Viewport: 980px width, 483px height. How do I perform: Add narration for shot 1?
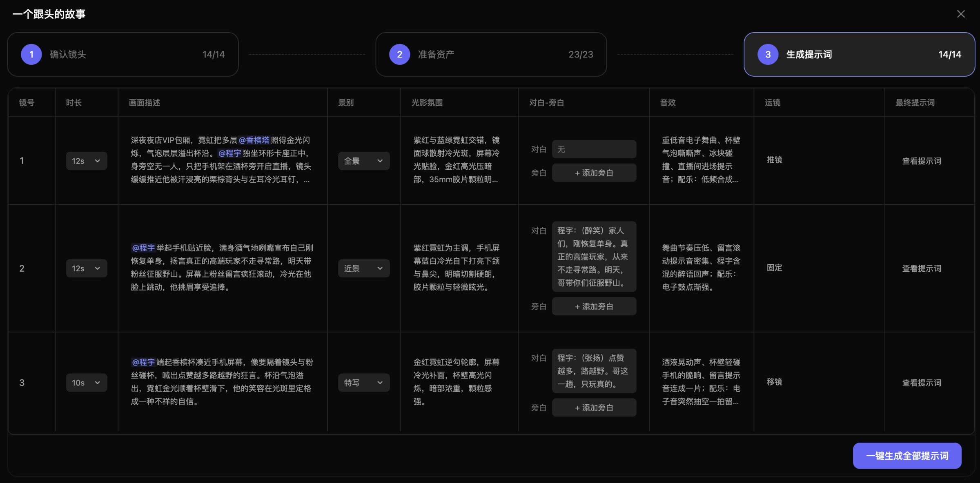[x=594, y=173]
